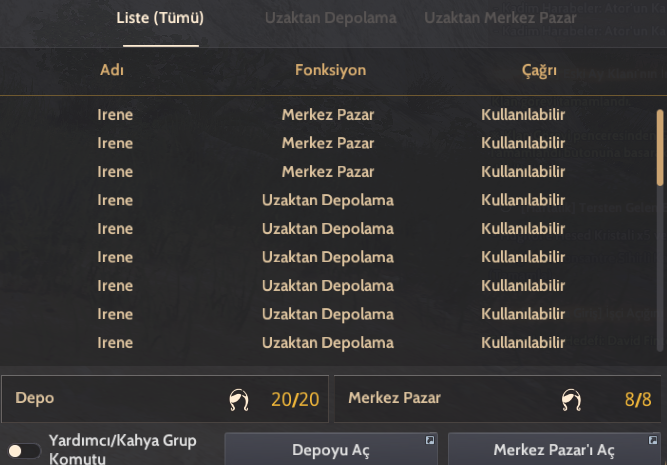Select the first Irene Merkez Pazar row

click(328, 114)
